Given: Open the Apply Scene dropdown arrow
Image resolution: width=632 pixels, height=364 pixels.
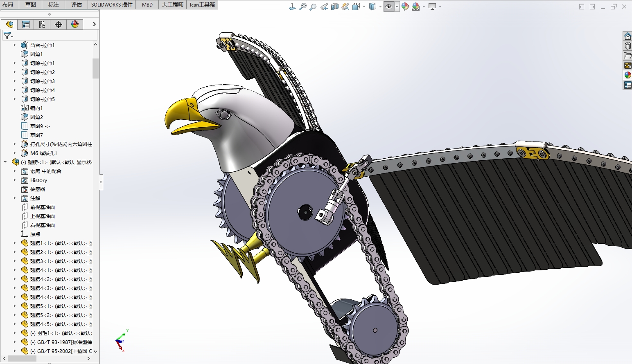Looking at the screenshot, I should pyautogui.click(x=424, y=7).
